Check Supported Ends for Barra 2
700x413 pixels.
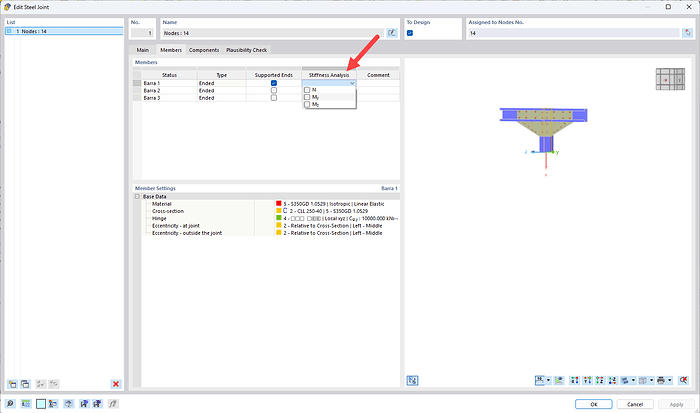click(x=274, y=90)
